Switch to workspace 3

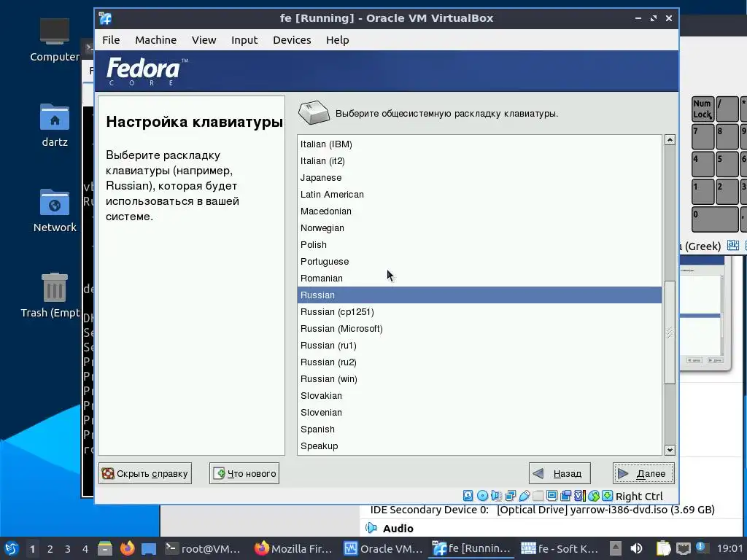click(x=67, y=548)
